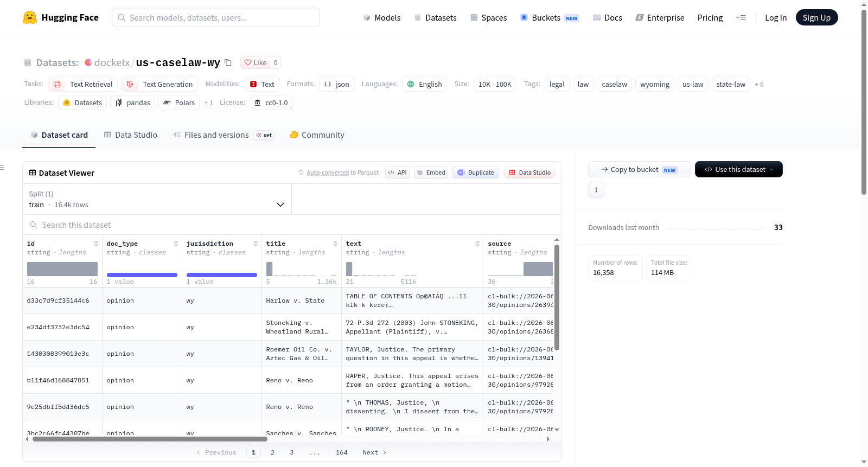Open Buckets in the top navigation

(x=550, y=17)
